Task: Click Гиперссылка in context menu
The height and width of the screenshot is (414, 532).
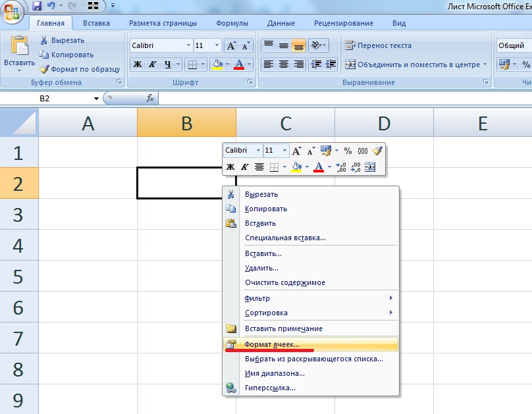Action: [311, 388]
